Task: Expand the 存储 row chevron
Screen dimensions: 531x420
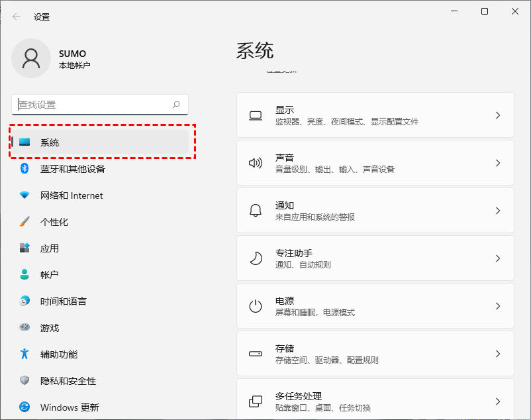Action: point(498,354)
